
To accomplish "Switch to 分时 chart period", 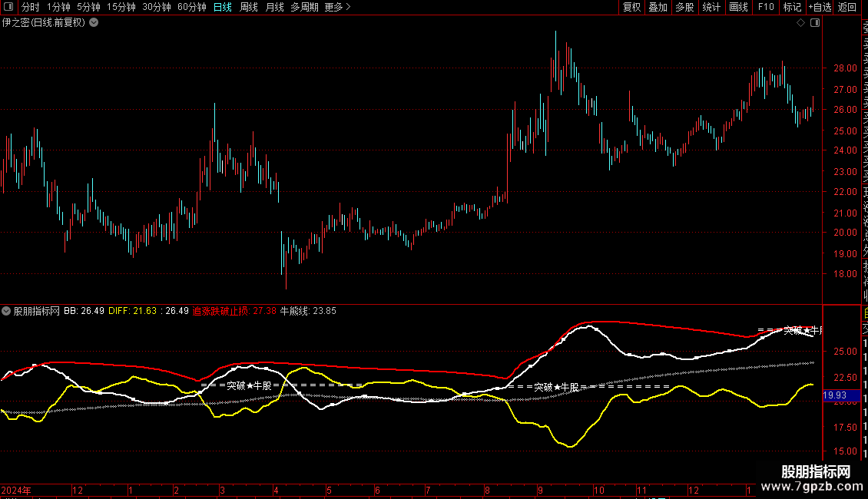I will (31, 7).
